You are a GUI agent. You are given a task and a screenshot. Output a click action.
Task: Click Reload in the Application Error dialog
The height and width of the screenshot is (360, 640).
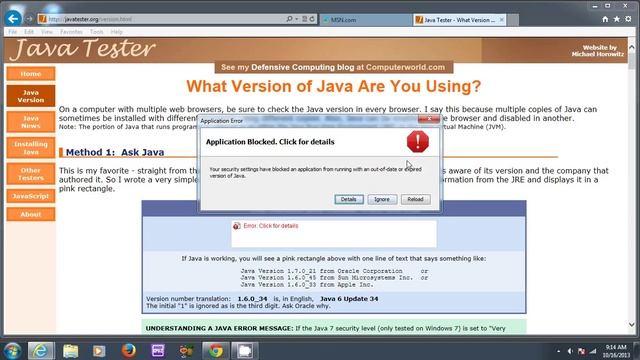pos(415,199)
